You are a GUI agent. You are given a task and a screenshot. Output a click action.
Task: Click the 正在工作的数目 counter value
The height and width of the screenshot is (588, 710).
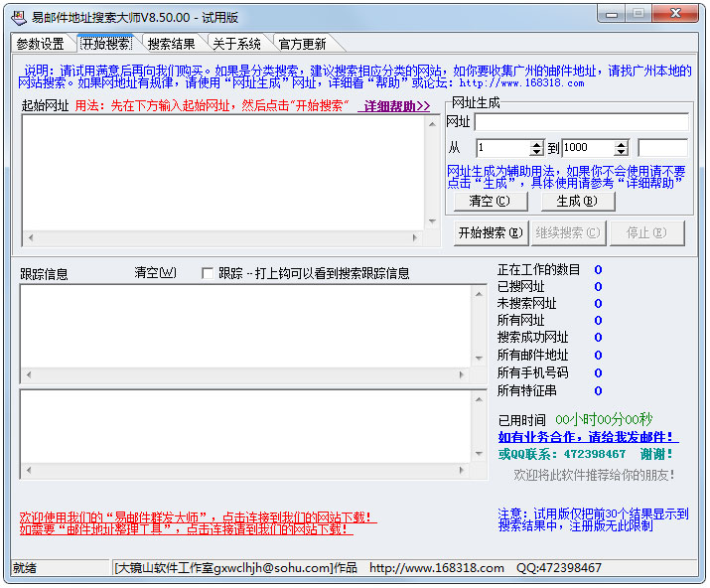tap(598, 270)
